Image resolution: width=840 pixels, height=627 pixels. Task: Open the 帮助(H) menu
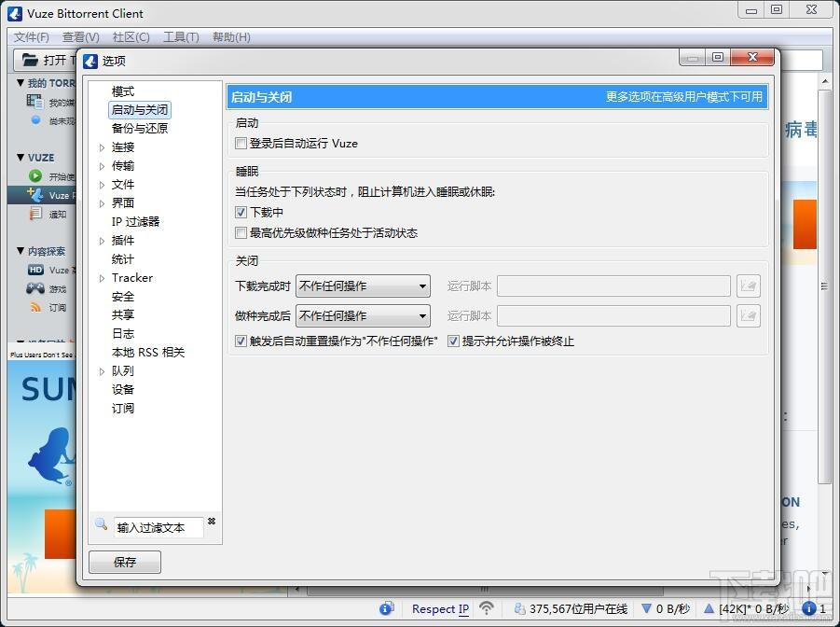pos(231,37)
